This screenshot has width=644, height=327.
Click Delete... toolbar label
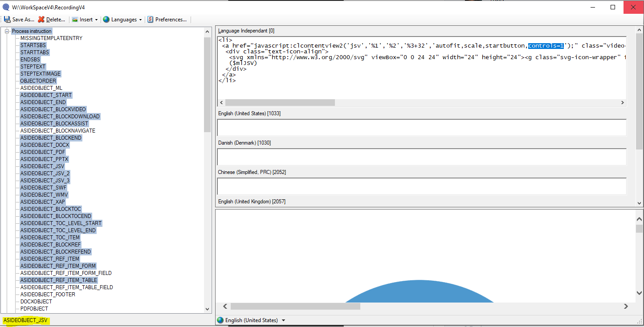pyautogui.click(x=56, y=20)
